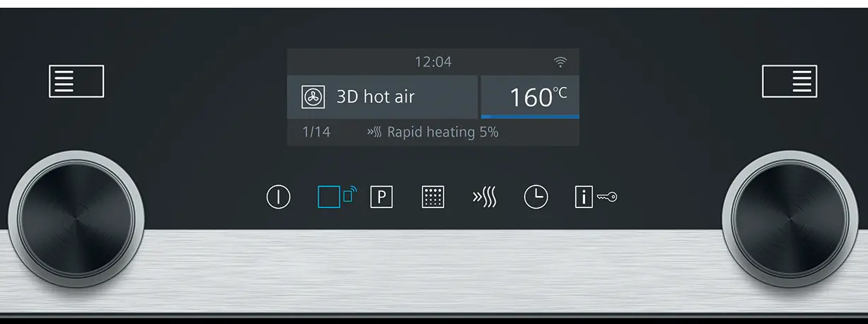868x324 pixels.
Task: Tap the Wi-Fi status icon
Action: pos(560,62)
